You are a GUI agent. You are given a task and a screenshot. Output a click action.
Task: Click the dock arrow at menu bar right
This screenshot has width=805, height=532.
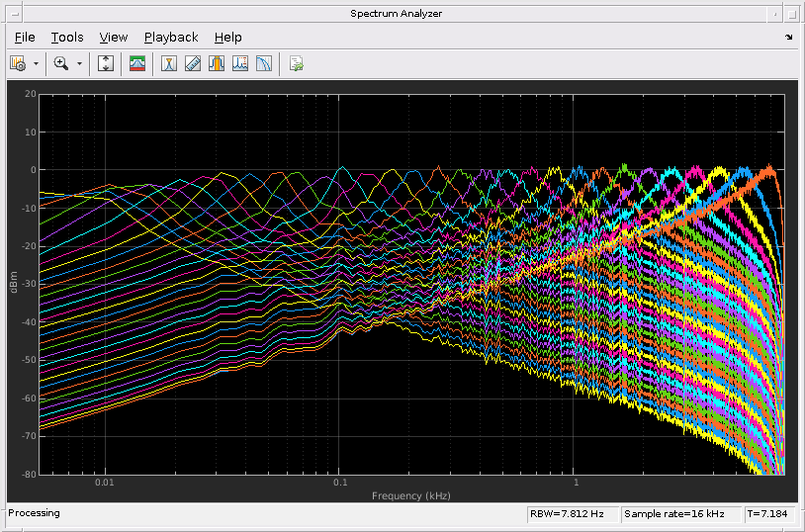pos(788,37)
